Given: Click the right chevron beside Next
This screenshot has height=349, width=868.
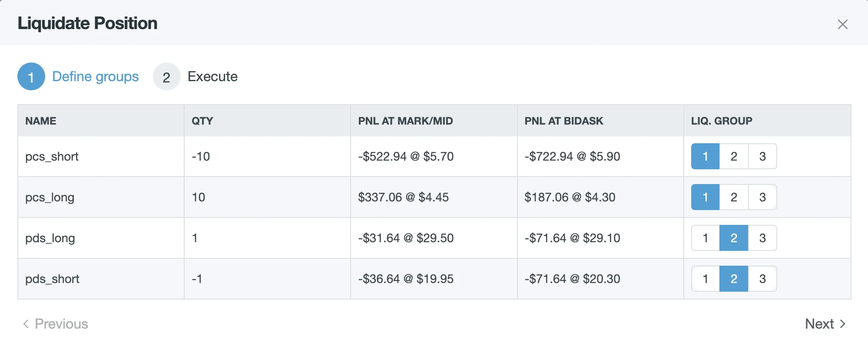Looking at the screenshot, I should coord(842,323).
